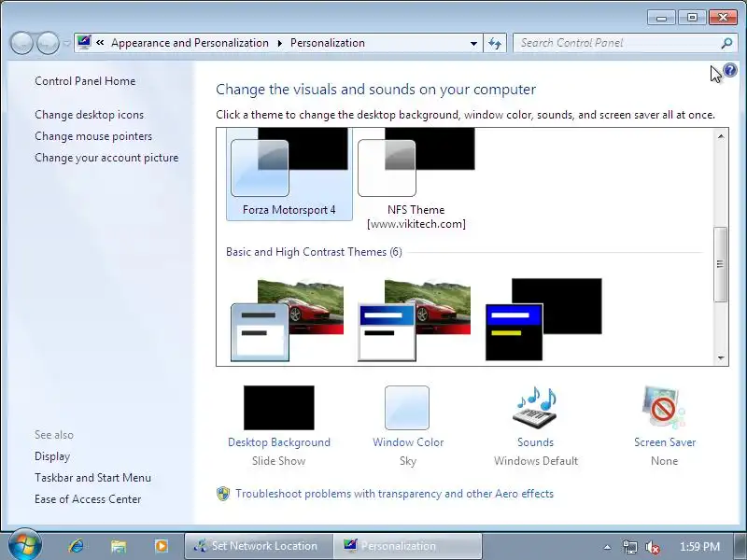
Task: Click the Basic and High Contrast Themes header
Action: pyautogui.click(x=314, y=252)
